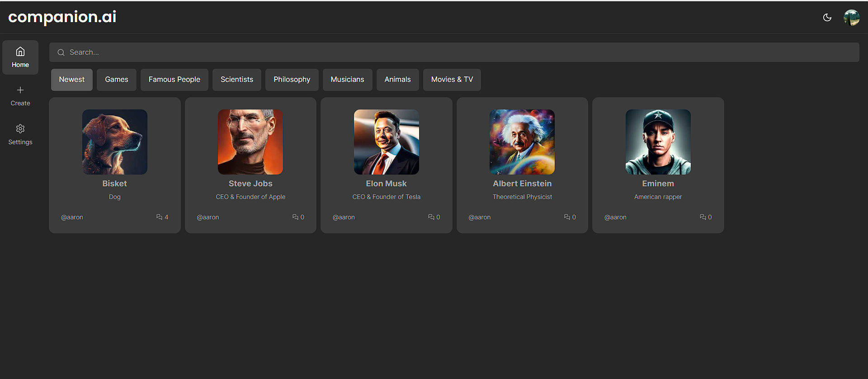Choose the Philosophy category
The image size is (868, 379).
[x=292, y=80]
